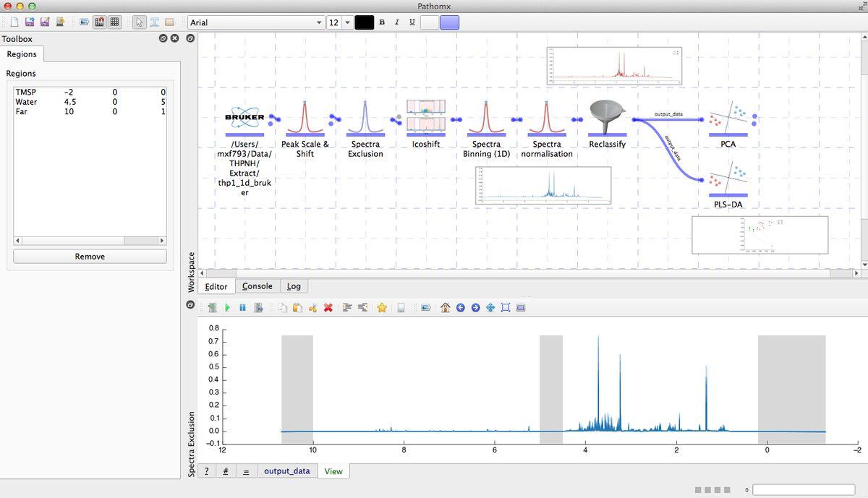Screen dimensions: 868x498
Task: Click the red spectrum thumbnail above Reclassify
Action: (x=614, y=65)
